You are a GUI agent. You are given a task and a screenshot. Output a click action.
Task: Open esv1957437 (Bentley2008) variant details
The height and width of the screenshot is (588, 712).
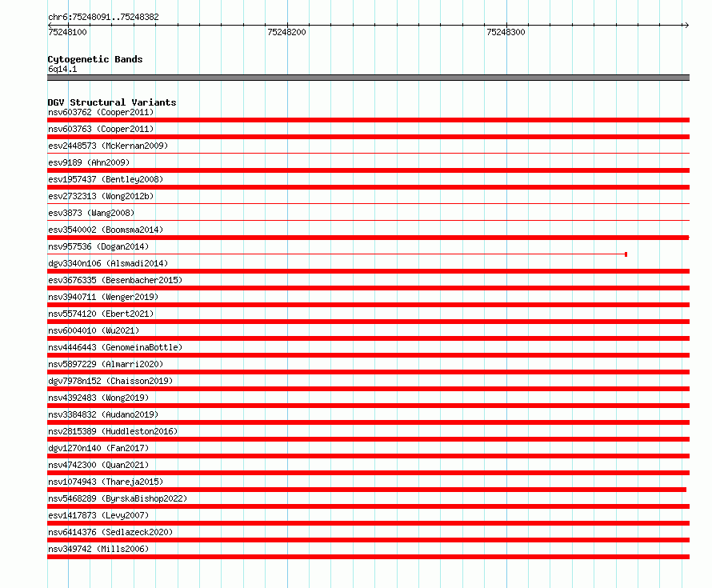click(106, 179)
